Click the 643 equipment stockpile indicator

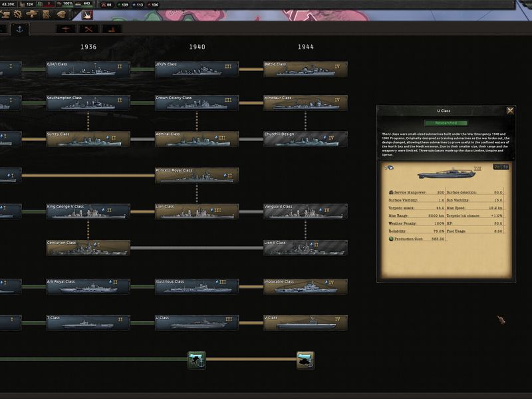point(83,4)
